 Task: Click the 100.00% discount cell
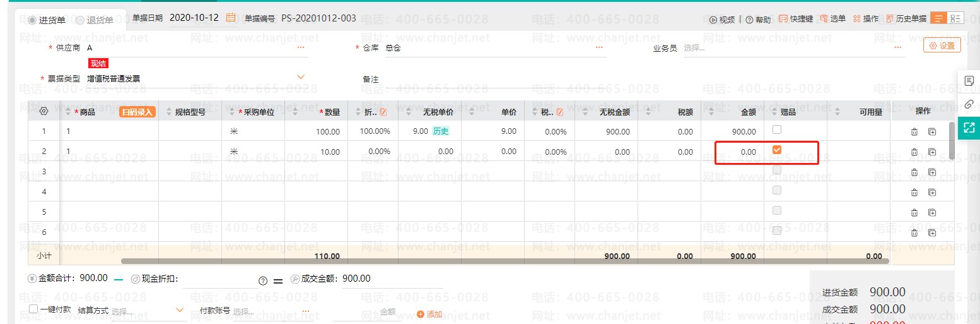click(373, 131)
